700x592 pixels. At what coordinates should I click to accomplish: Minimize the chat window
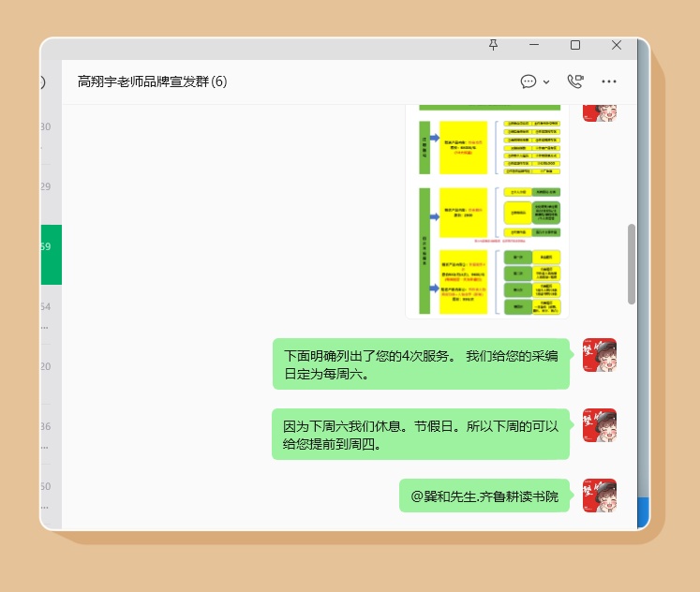coord(534,45)
